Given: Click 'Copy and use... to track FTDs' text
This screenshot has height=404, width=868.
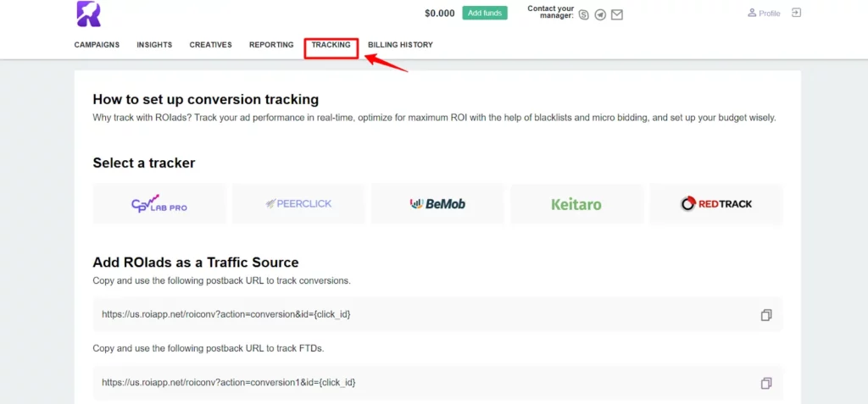Looking at the screenshot, I should click(x=209, y=349).
